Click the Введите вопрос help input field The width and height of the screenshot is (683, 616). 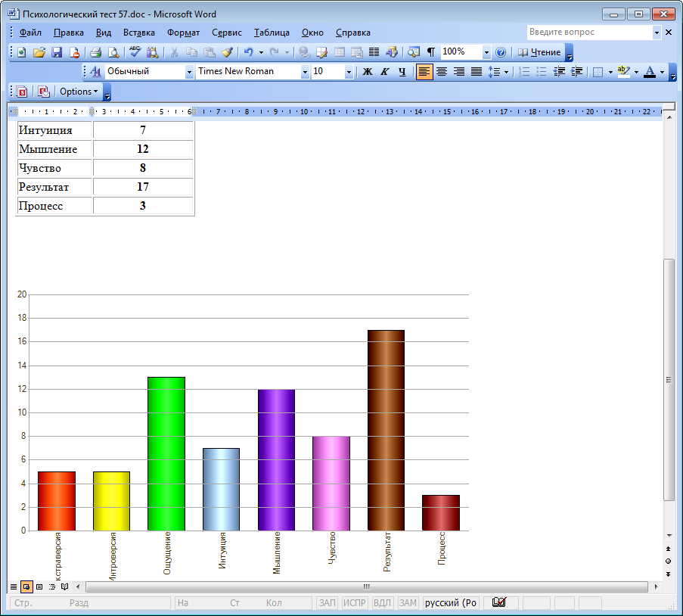tap(590, 33)
